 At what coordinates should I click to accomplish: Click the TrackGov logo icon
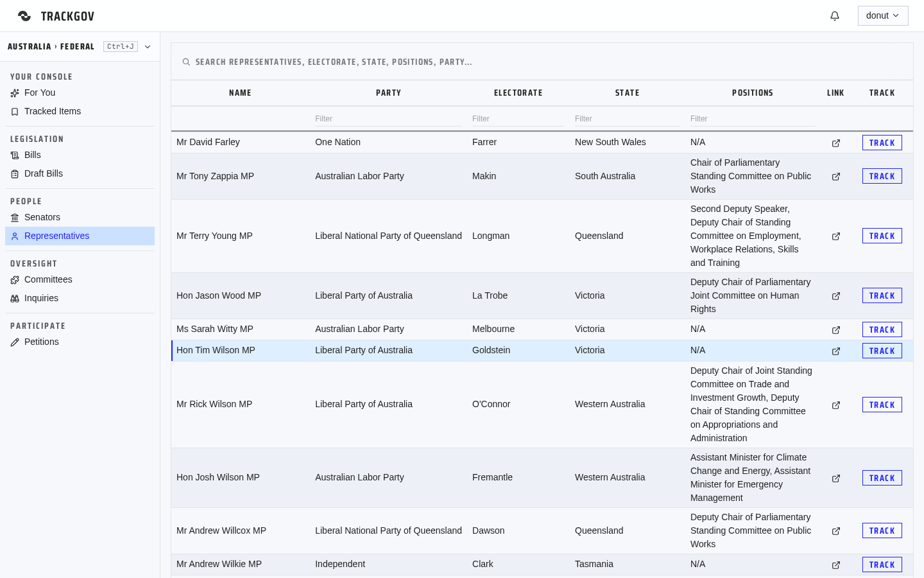pyautogui.click(x=24, y=16)
